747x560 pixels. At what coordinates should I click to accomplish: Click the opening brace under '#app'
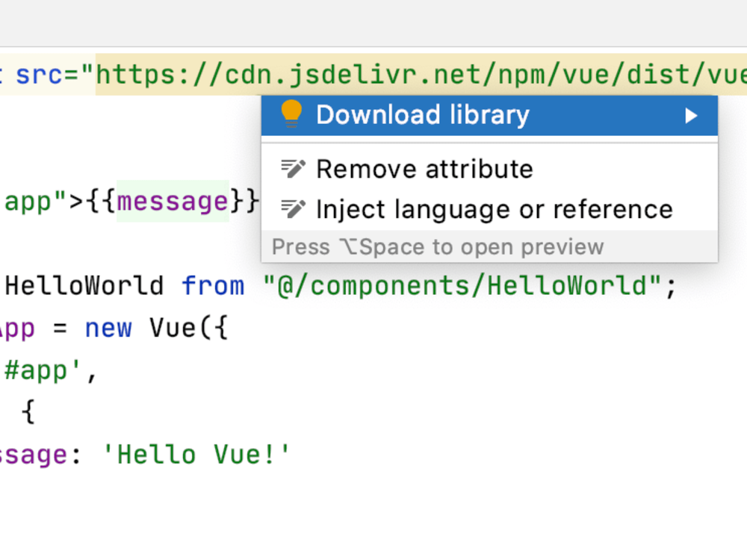(28, 411)
